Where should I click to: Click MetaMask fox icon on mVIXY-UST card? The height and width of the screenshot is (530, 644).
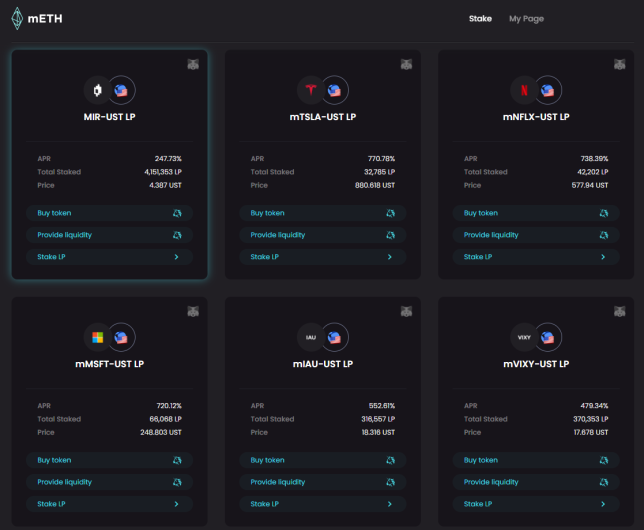click(x=619, y=311)
